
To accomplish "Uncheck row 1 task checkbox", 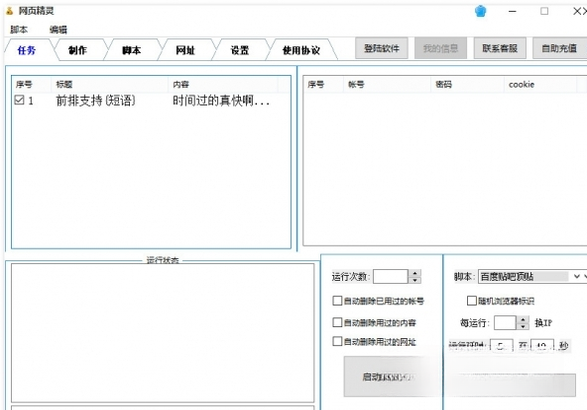I will (19, 100).
